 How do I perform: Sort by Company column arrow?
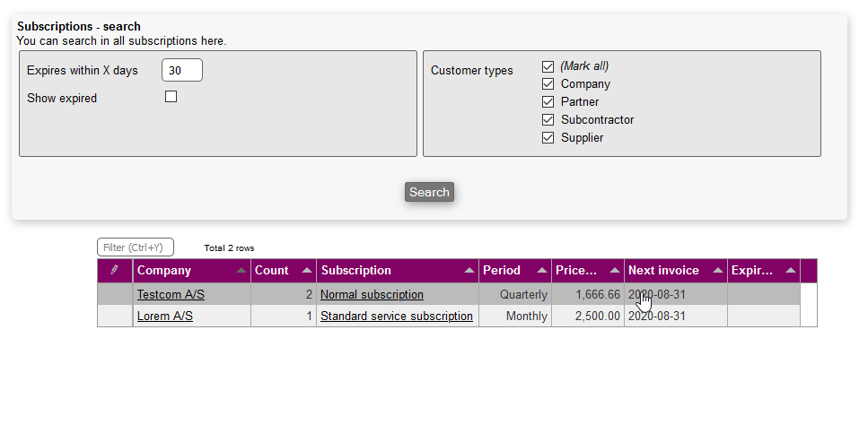241,270
